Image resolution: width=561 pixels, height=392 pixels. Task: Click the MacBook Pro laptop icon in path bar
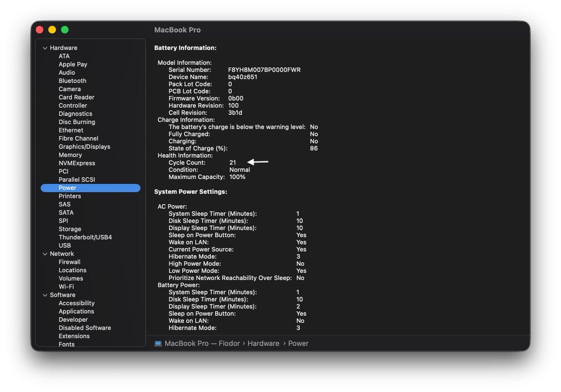(x=158, y=344)
